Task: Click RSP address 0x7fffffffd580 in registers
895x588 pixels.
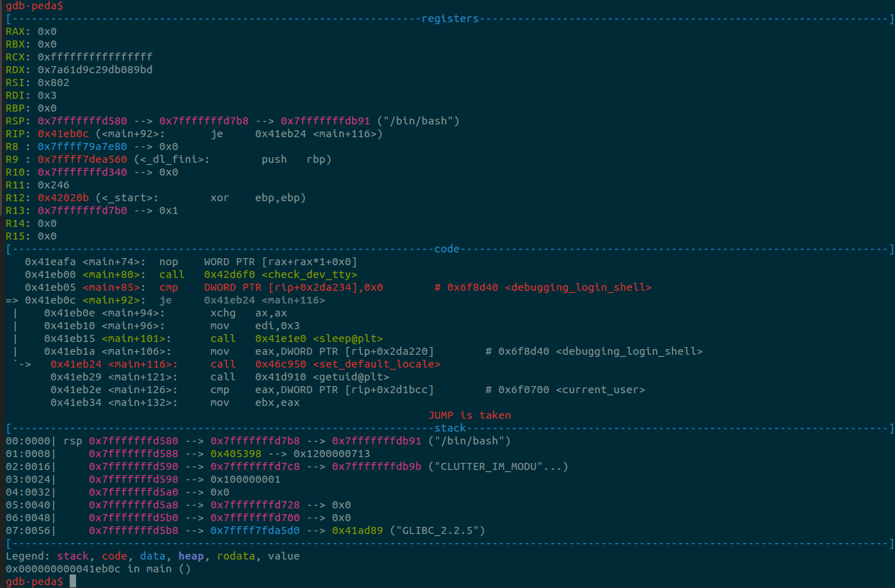Action: point(82,121)
